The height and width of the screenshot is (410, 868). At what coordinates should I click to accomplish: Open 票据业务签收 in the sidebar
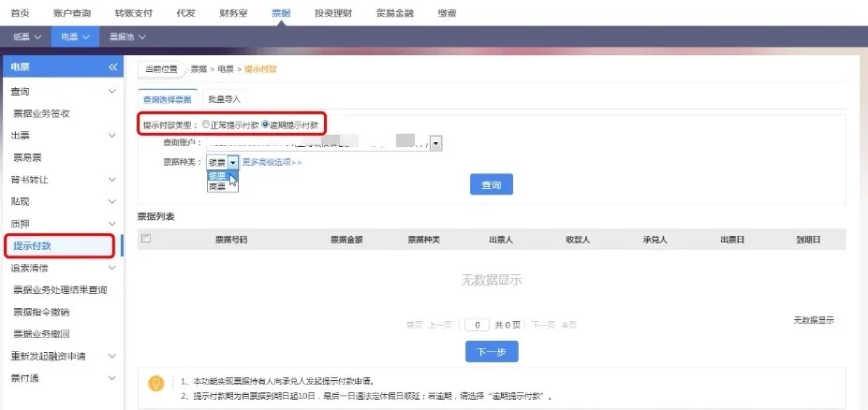click(x=41, y=113)
